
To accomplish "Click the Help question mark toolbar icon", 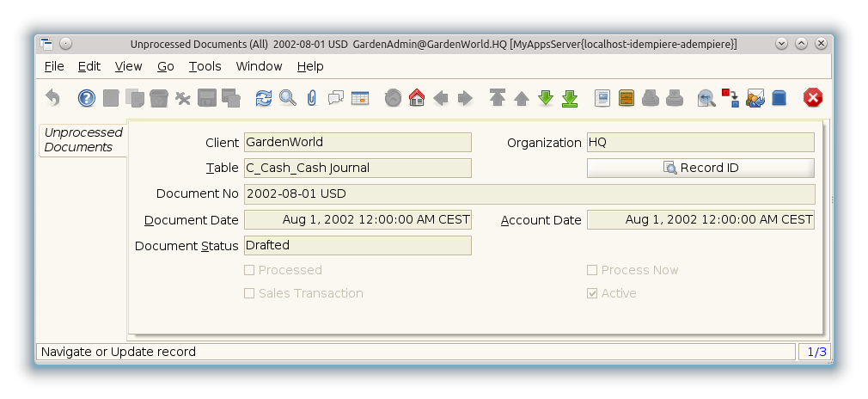I will point(87,98).
